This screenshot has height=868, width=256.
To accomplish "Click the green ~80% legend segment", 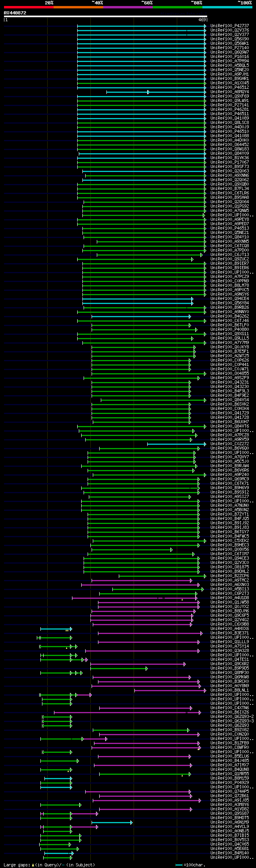I will 177,7.
